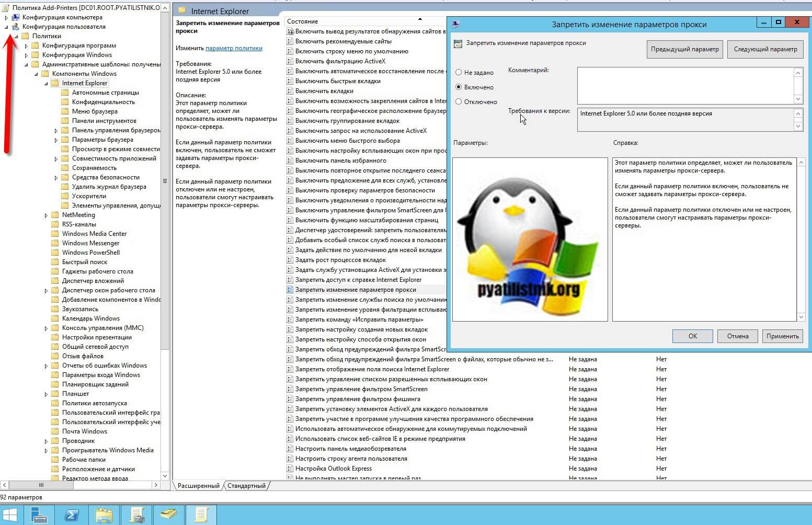Open File Explorer from the taskbar
The image size is (812, 525).
[x=104, y=515]
